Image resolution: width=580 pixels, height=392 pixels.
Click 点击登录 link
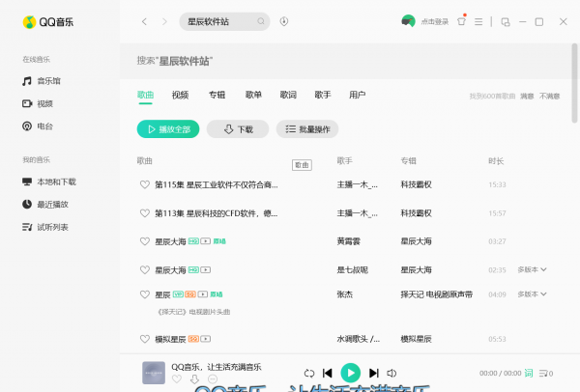pos(435,22)
